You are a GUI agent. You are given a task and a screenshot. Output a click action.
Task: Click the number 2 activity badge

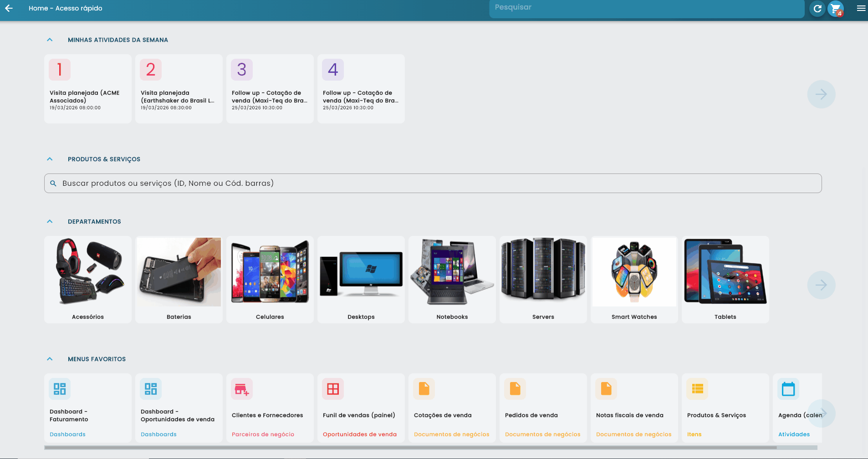point(151,70)
